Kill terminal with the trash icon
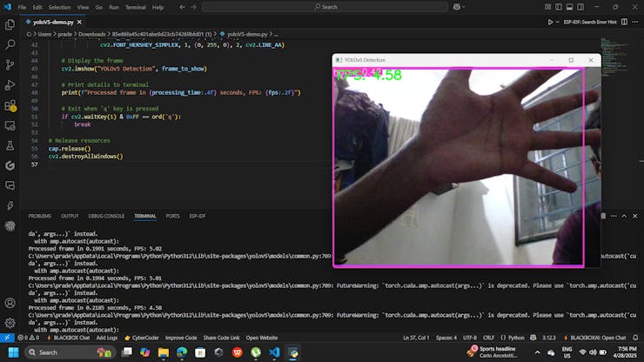Viewport: 644px width, 362px height. (603, 216)
